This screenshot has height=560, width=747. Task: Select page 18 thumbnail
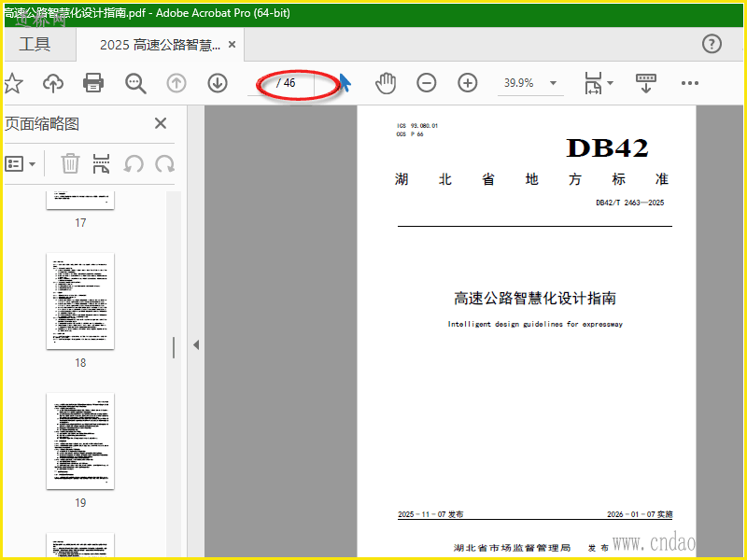coord(80,301)
